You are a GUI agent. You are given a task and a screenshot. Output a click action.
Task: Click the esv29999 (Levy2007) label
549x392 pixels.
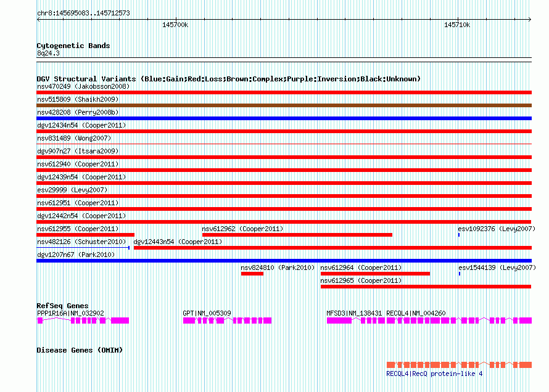[72, 190]
